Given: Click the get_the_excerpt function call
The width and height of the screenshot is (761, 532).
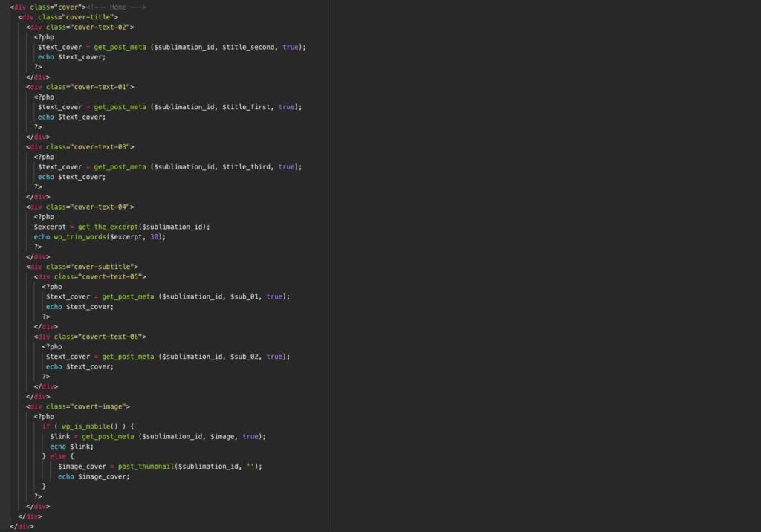Looking at the screenshot, I should tap(108, 227).
